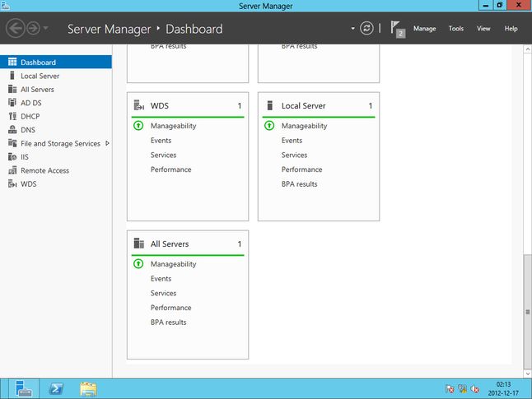This screenshot has height=399, width=532.
Task: Go forward with the forward arrow button
Action: click(33, 28)
